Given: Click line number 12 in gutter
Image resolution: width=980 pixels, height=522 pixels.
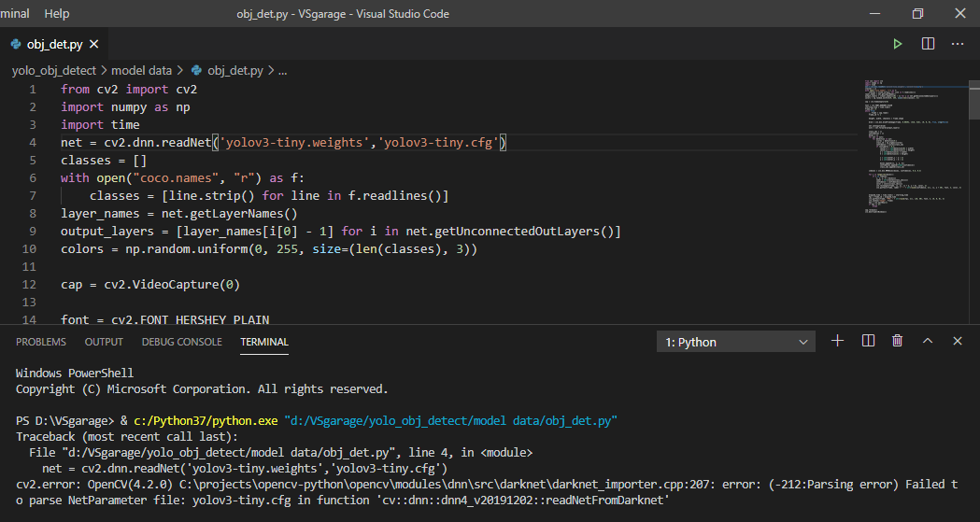Looking at the screenshot, I should (x=29, y=285).
